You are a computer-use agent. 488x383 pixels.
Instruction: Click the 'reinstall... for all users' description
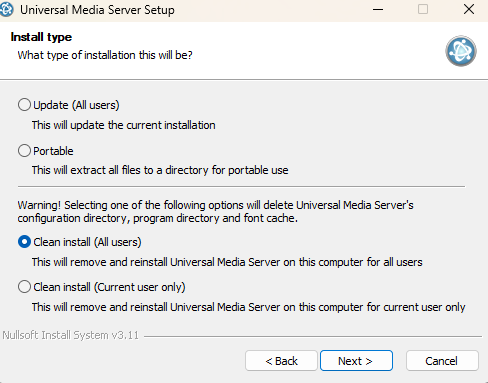coord(227,262)
